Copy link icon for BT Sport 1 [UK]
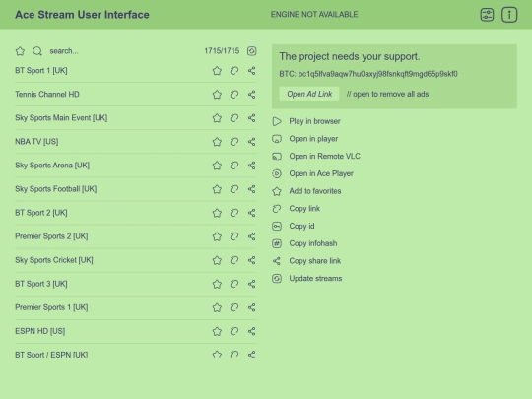Viewport: 532px width, 399px height. pyautogui.click(x=234, y=71)
